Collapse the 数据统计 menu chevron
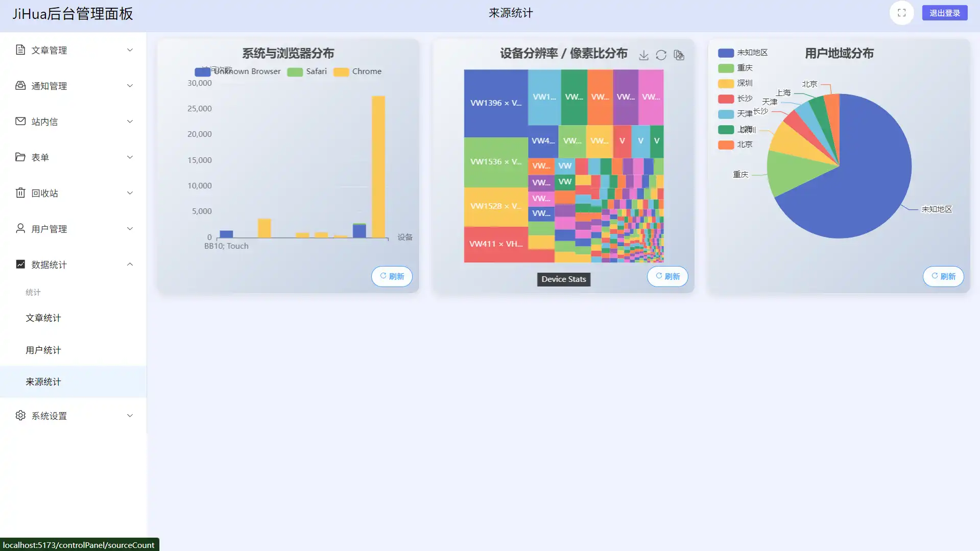This screenshot has width=980, height=551. tap(130, 265)
